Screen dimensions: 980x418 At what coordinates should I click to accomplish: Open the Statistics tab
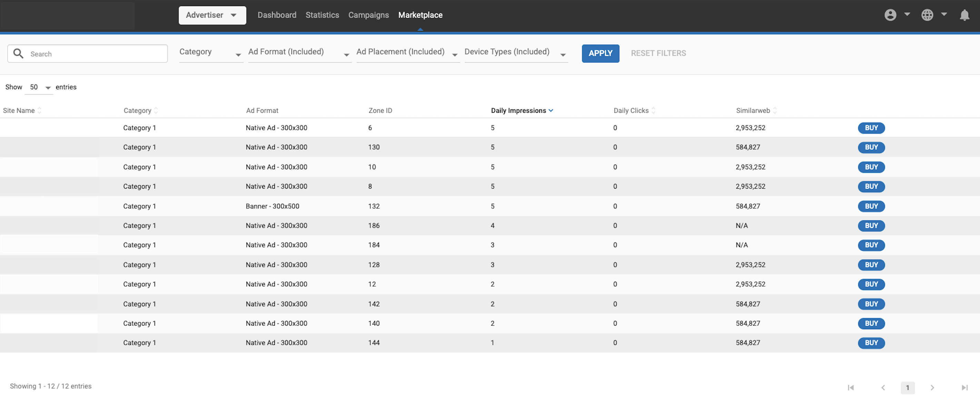tap(322, 15)
